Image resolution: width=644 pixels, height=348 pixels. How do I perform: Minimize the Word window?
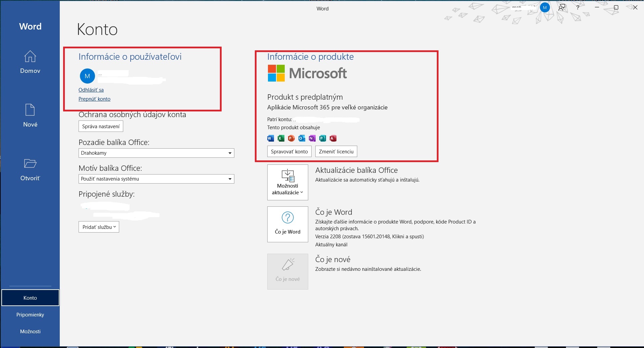597,7
